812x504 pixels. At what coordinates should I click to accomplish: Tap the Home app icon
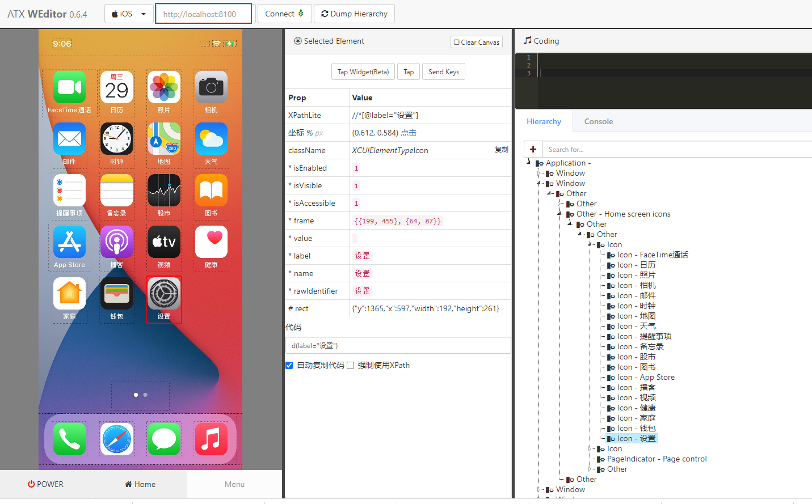click(x=69, y=294)
